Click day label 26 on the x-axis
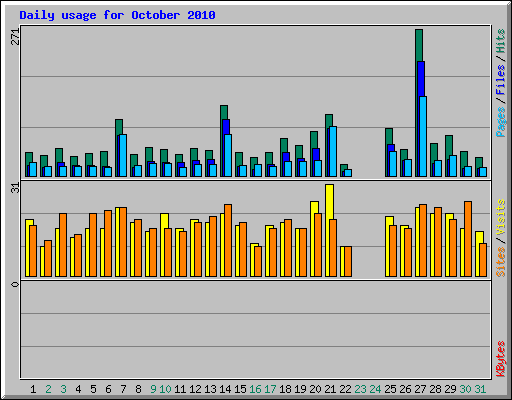This screenshot has height=400, width=512. 405,389
